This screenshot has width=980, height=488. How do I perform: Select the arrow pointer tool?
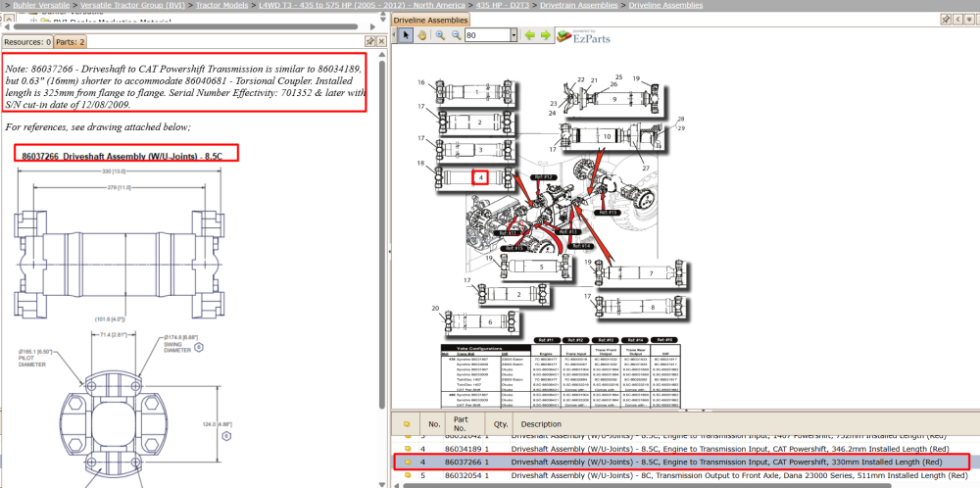(x=406, y=35)
